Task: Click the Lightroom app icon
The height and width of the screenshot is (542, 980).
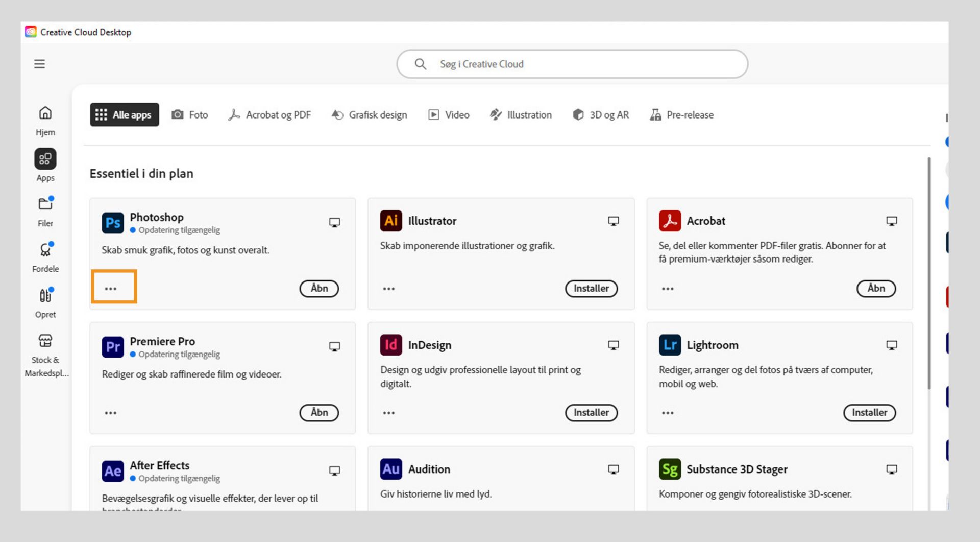Action: coord(670,345)
